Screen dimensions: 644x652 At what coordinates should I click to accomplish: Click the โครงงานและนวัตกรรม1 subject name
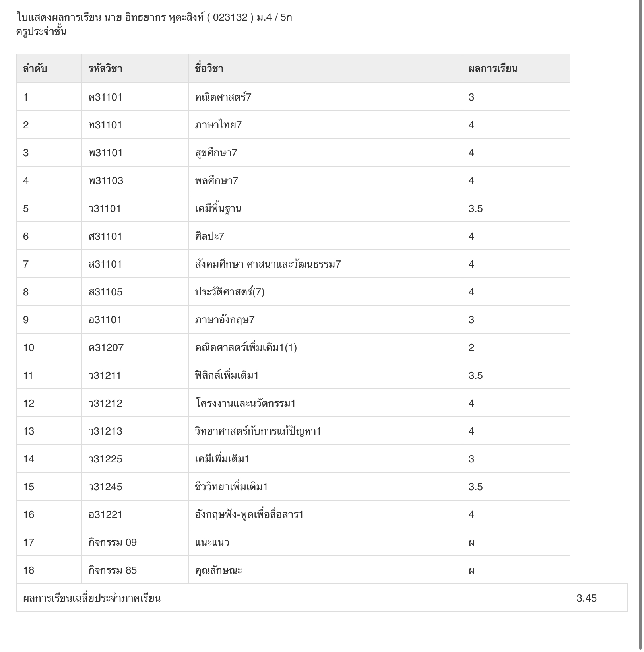point(245,403)
